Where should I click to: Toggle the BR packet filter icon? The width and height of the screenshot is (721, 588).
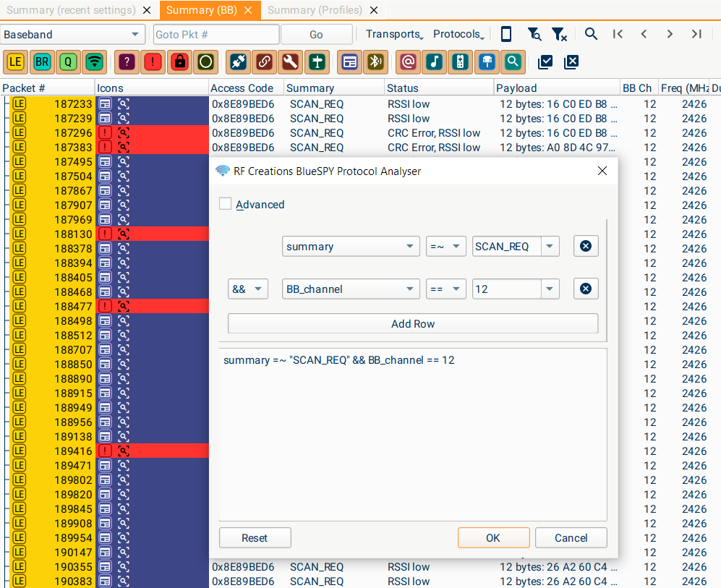tap(42, 62)
